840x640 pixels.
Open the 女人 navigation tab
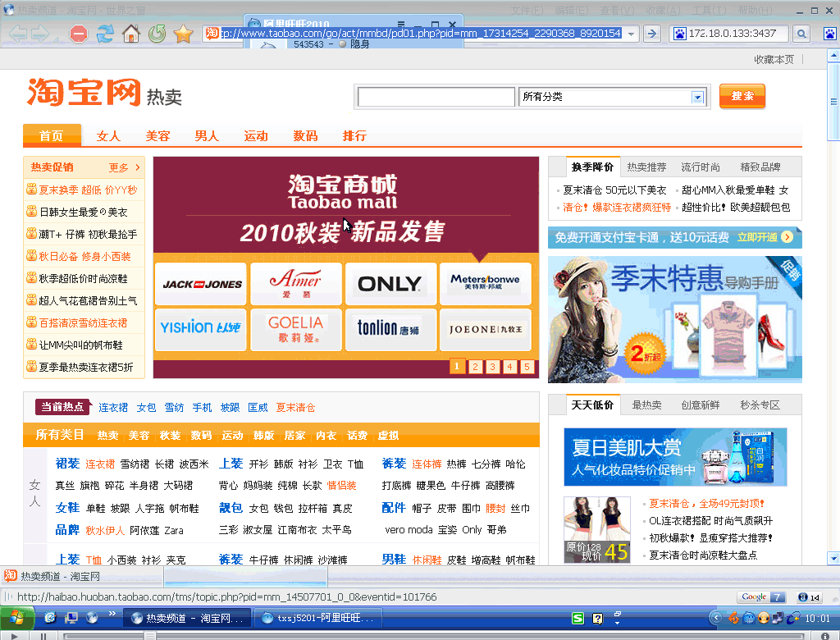[107, 136]
